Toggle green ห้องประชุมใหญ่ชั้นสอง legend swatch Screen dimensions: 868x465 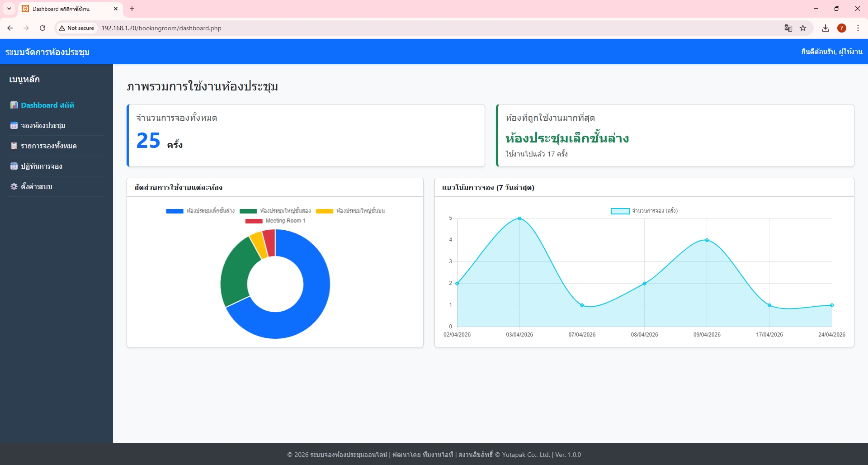click(248, 211)
